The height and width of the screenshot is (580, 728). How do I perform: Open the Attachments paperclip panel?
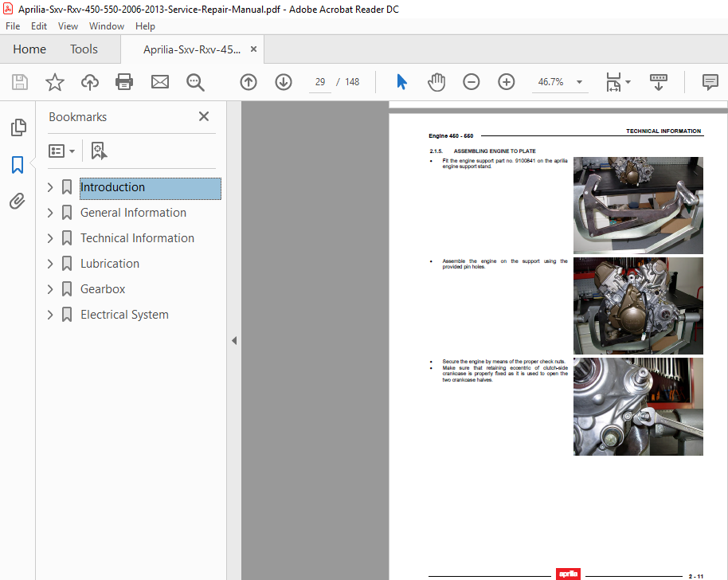(x=18, y=201)
